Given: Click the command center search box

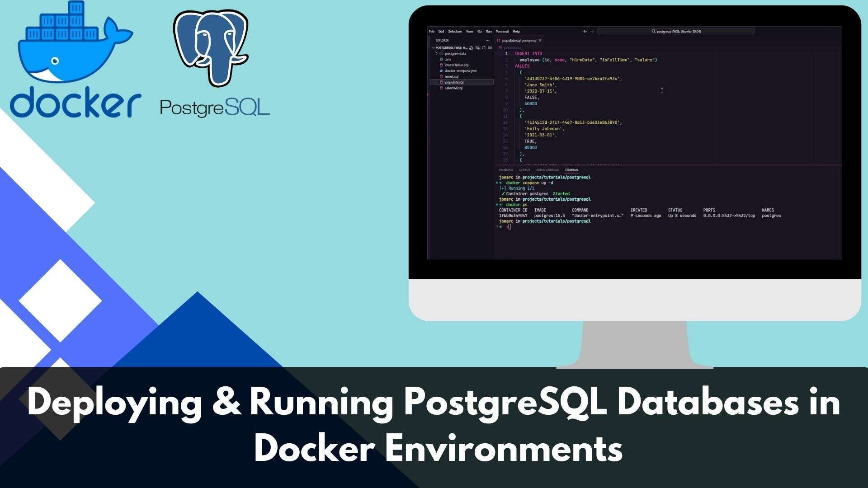Looking at the screenshot, I should [675, 31].
